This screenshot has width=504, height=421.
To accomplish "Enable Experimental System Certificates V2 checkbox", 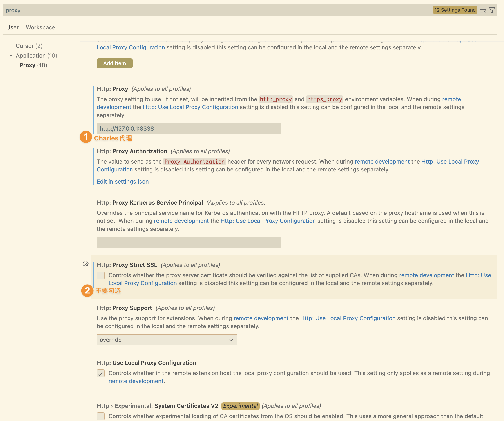I will (101, 416).
